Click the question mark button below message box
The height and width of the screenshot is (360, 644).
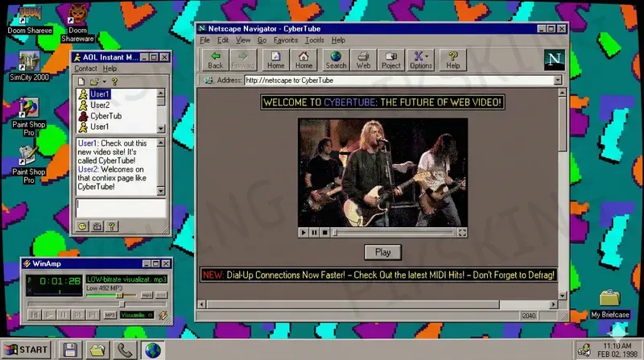pos(111,226)
